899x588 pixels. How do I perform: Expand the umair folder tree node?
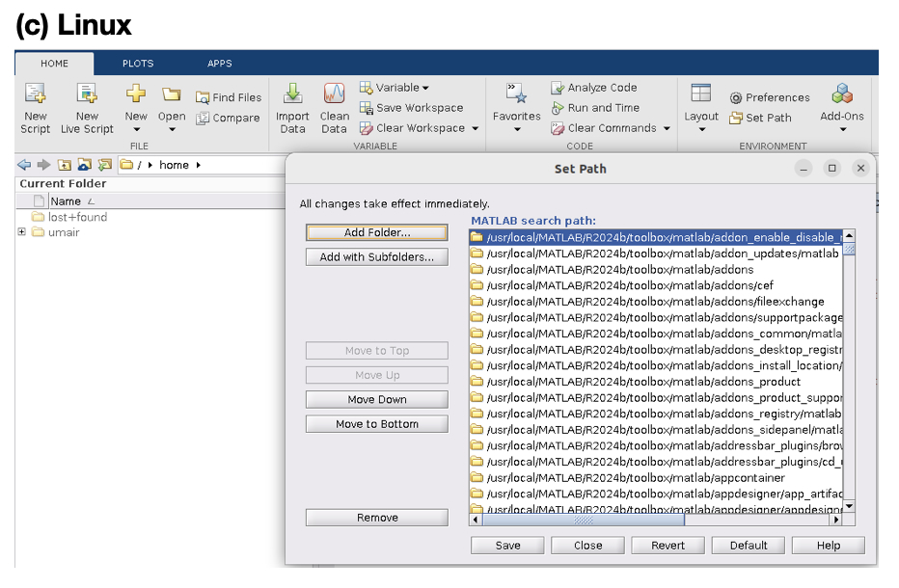[22, 232]
